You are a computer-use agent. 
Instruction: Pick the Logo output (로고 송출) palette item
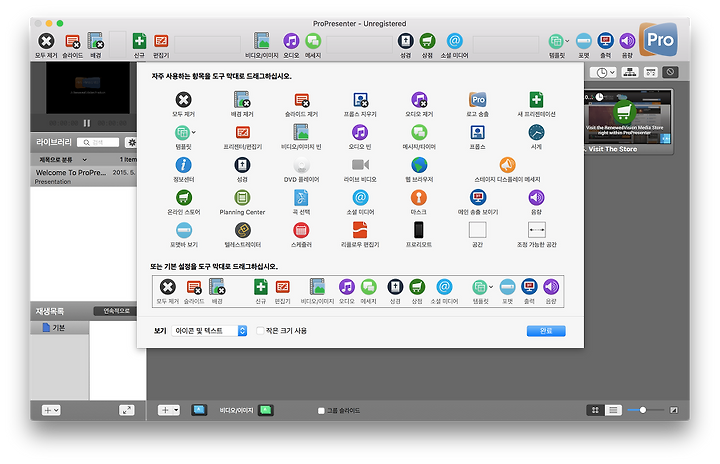coord(478,104)
